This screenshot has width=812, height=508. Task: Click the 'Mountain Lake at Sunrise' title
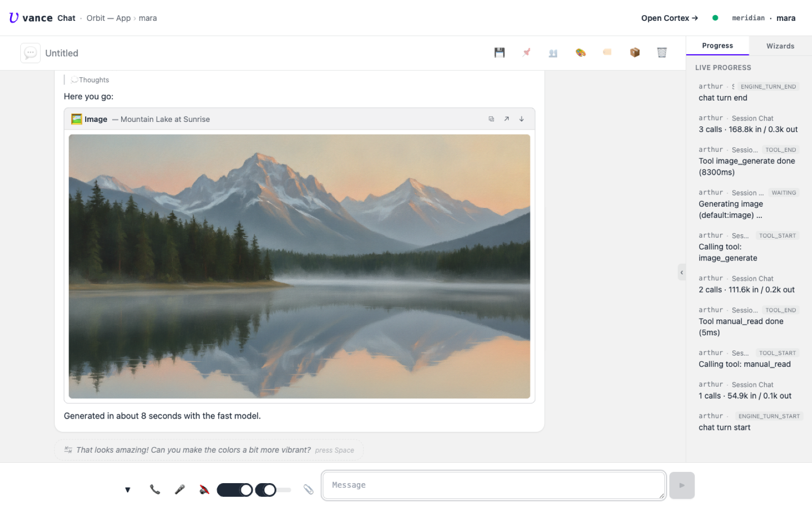(x=165, y=119)
